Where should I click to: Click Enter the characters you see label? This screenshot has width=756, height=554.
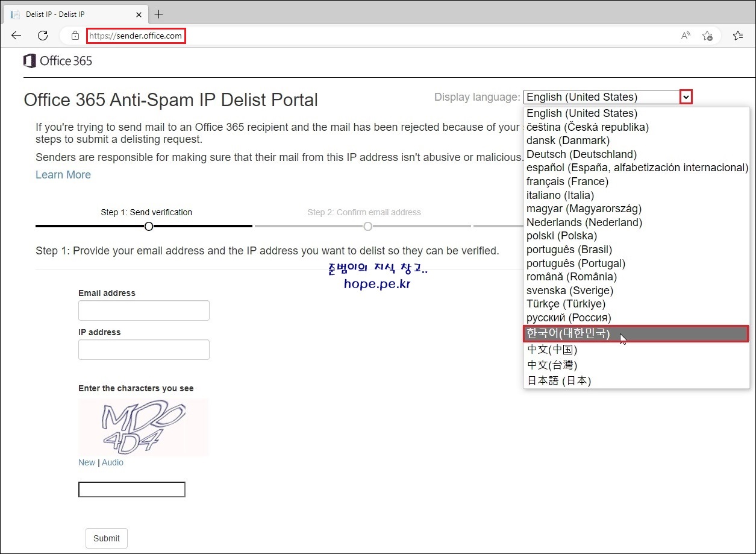pyautogui.click(x=136, y=388)
